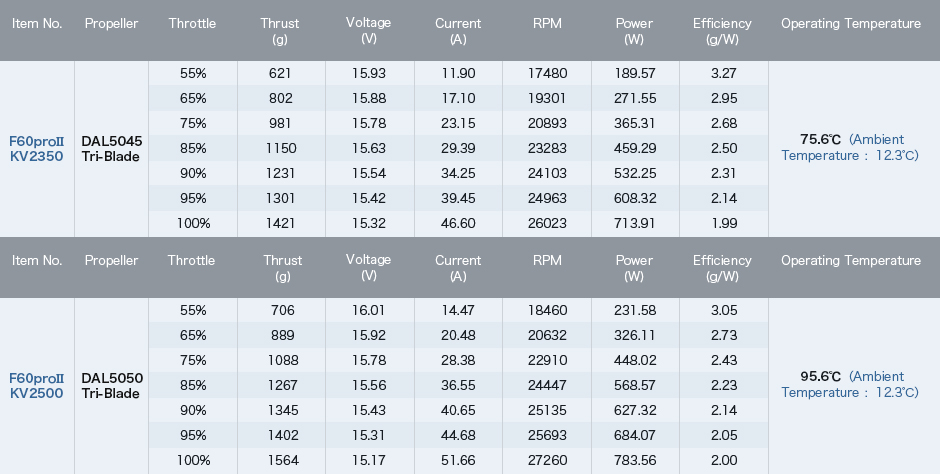Click voltage value 16.01 in second table

click(369, 310)
